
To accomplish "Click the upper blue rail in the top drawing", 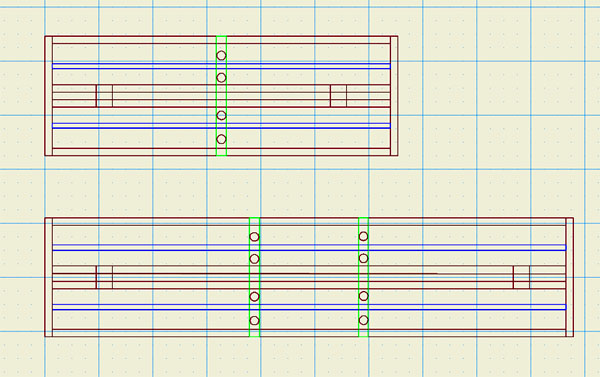I will (x=221, y=66).
